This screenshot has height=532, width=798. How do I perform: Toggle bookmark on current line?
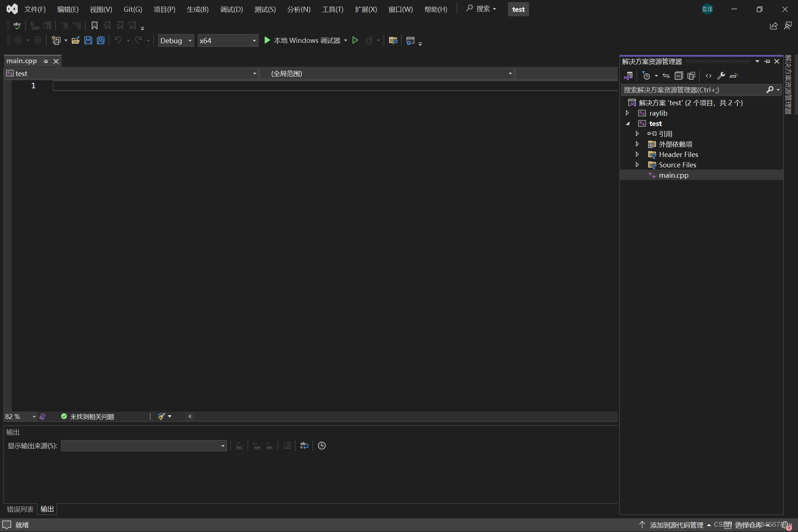tap(95, 25)
